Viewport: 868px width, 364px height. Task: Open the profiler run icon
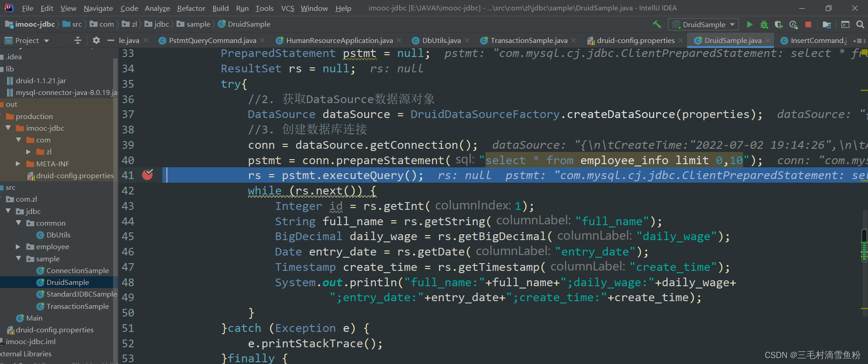click(793, 24)
